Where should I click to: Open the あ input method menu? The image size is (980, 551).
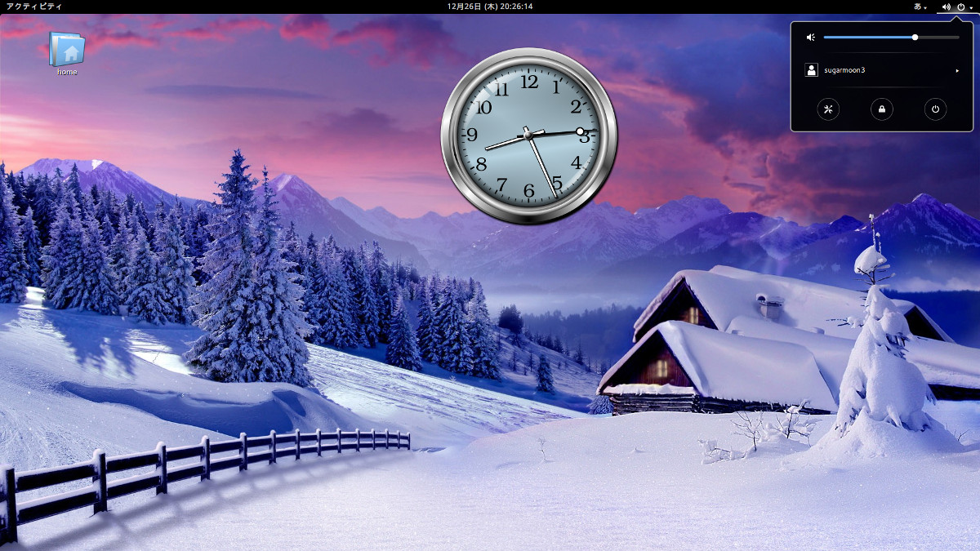(920, 6)
